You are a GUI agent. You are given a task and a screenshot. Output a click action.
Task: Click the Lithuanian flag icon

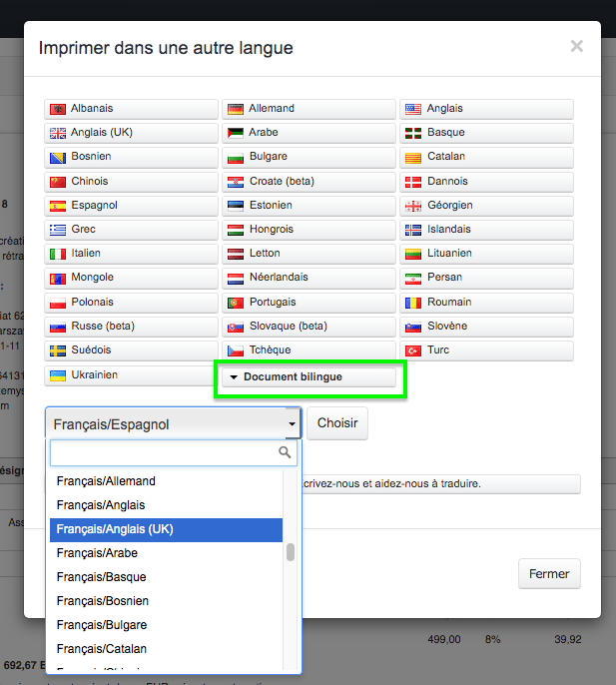(413, 254)
